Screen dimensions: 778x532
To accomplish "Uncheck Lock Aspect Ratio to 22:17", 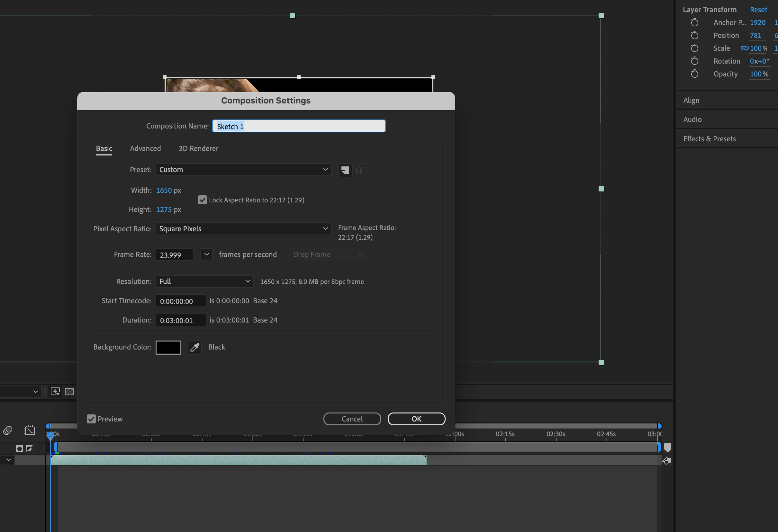I will [202, 200].
